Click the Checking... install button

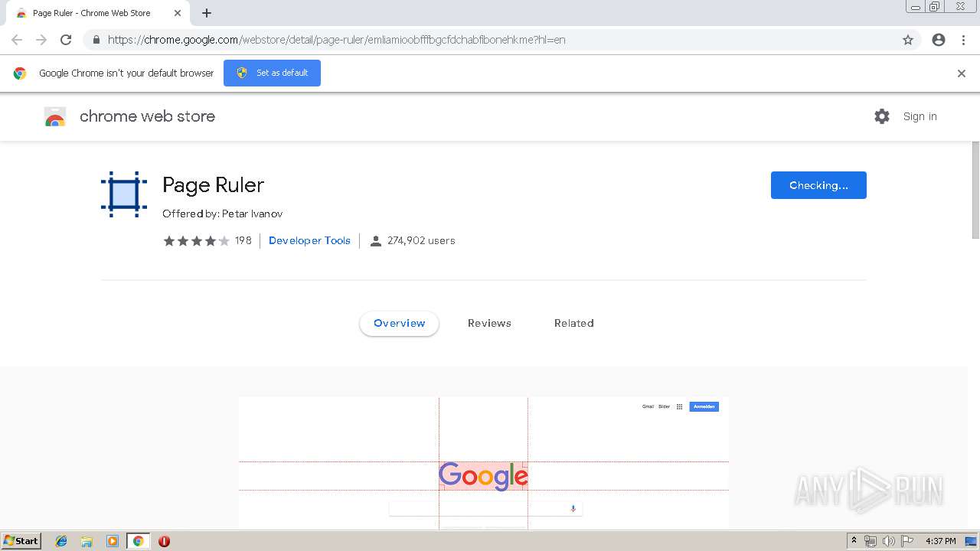pyautogui.click(x=818, y=185)
